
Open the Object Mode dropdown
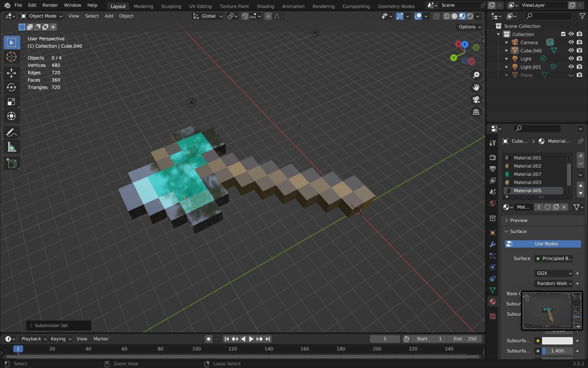coord(41,16)
